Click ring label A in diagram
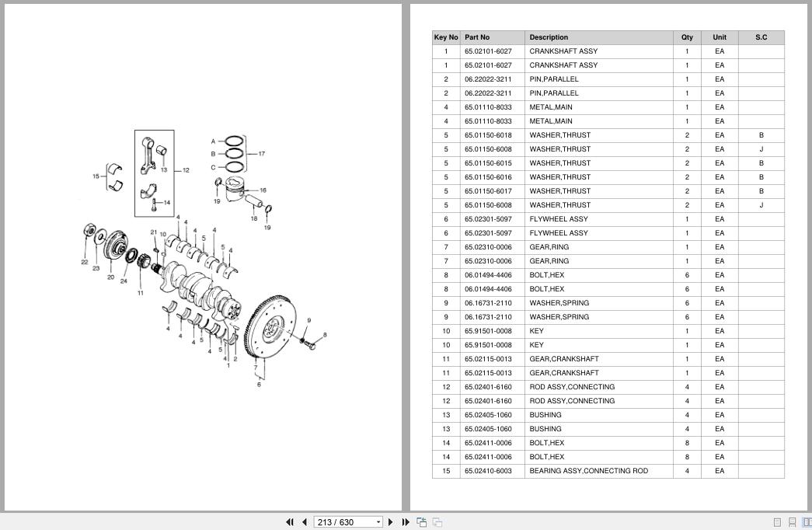The image size is (812, 530). 213,141
